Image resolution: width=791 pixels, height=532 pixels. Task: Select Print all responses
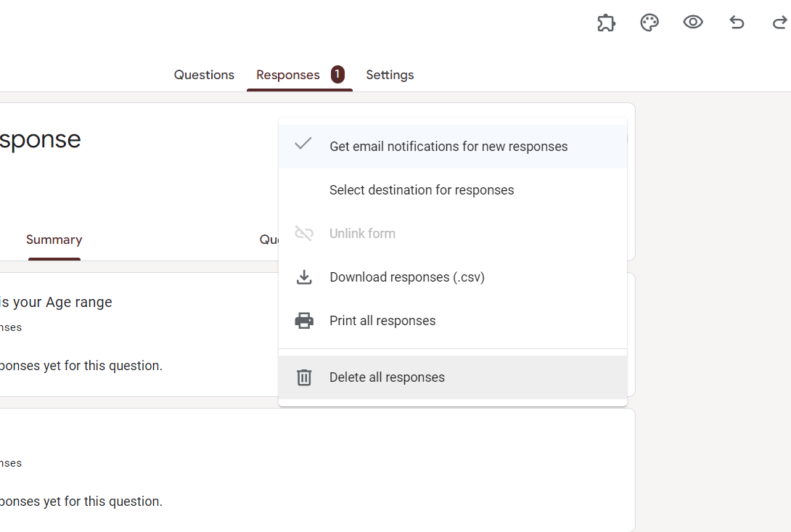(x=382, y=321)
